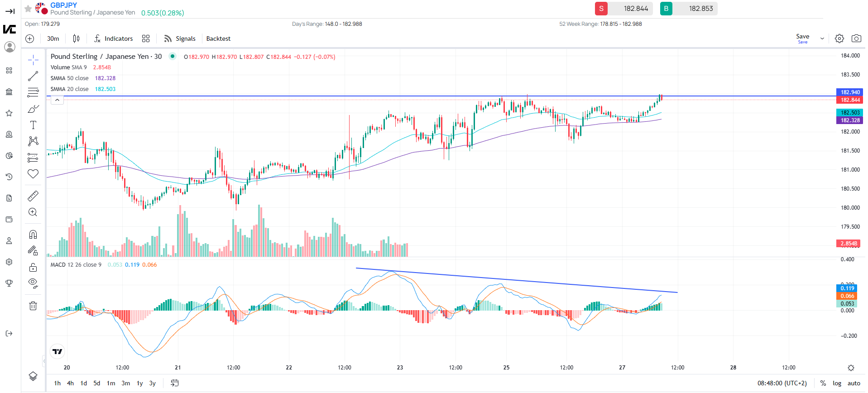Click the green Buy button at 182.853
868x393 pixels.
click(x=688, y=9)
